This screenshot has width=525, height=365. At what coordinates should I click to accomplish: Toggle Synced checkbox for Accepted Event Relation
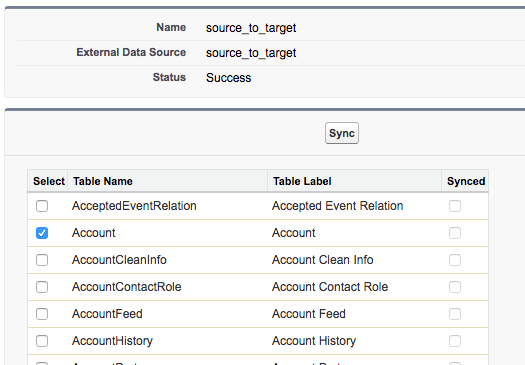coord(455,206)
